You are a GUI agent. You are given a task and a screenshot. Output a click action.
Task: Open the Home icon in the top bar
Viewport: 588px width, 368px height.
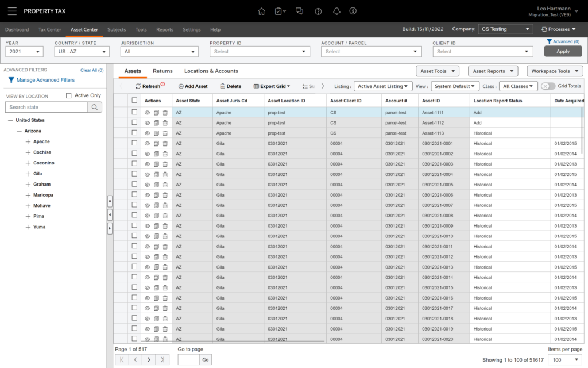point(261,10)
